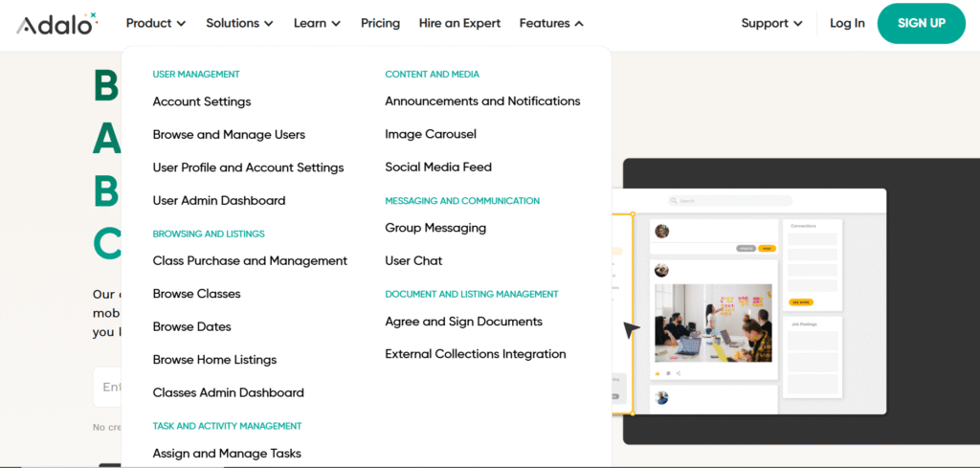Click the thumbs-up icon under the meeting photo
This screenshot has height=468, width=980.
click(657, 372)
